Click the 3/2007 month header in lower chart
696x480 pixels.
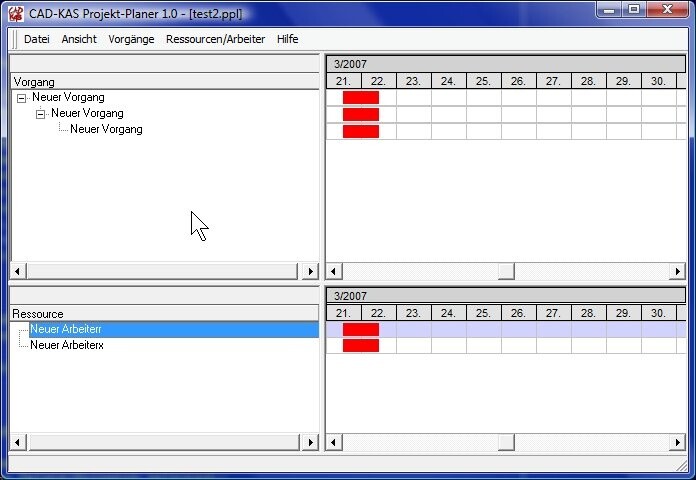tap(506, 296)
